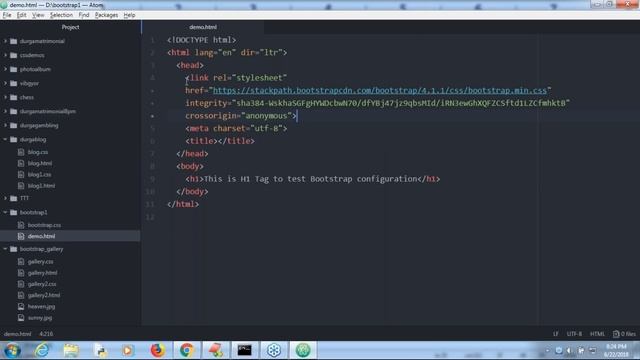The image size is (640, 360).
Task: Open gallery2.html in the tree
Action: tap(44, 295)
